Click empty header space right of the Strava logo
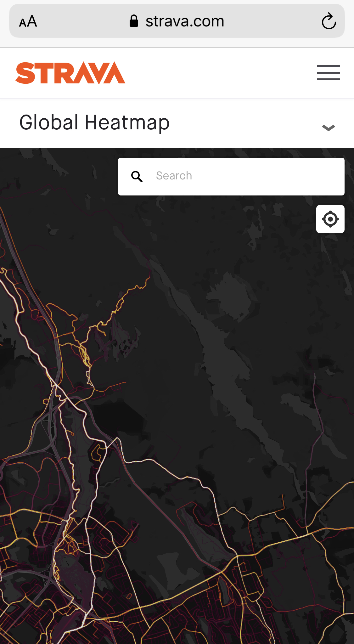 pos(220,73)
